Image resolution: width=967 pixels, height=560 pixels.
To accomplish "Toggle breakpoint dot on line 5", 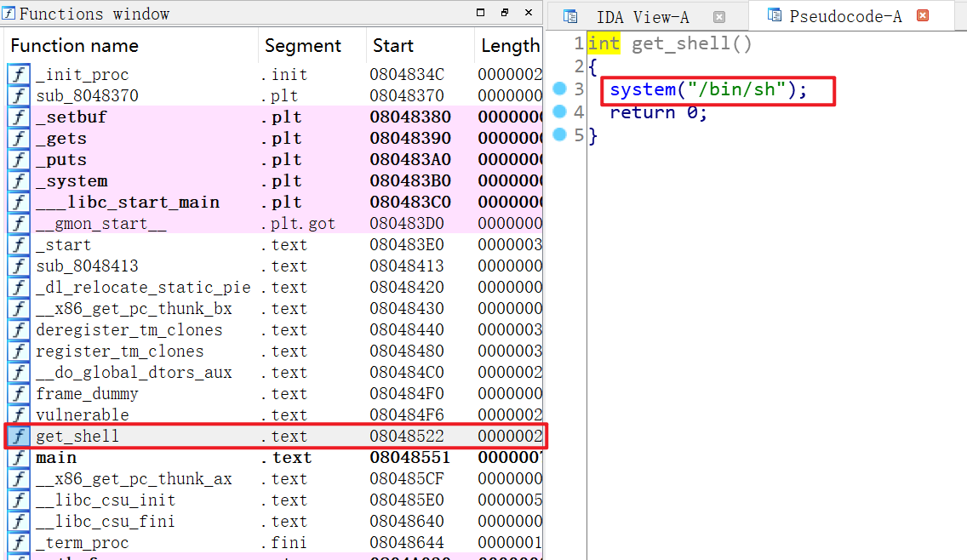I will point(559,134).
